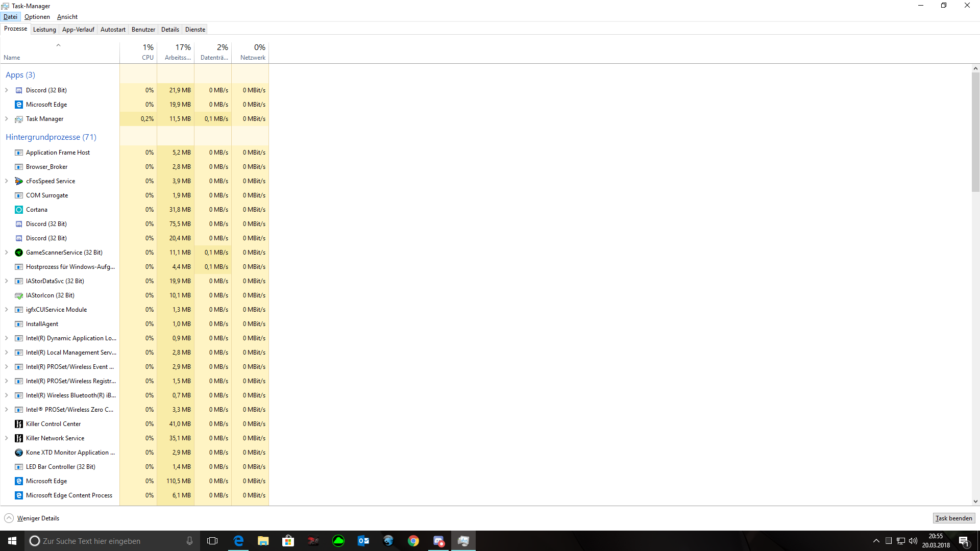This screenshot has height=551, width=980.
Task: Click the Cortana process icon
Action: [x=19, y=210]
